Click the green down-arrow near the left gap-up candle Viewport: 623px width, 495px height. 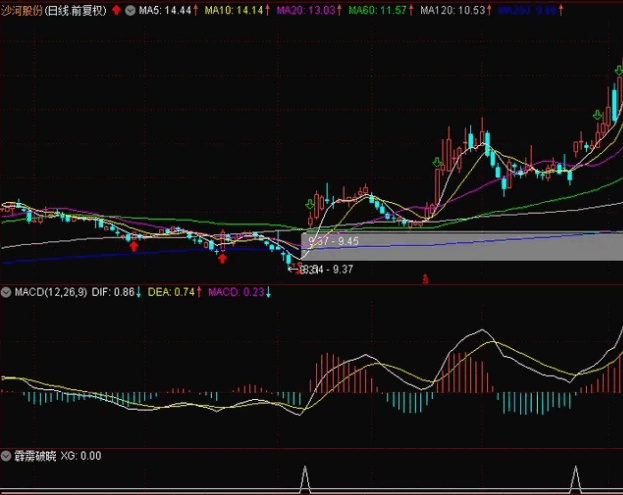click(306, 206)
